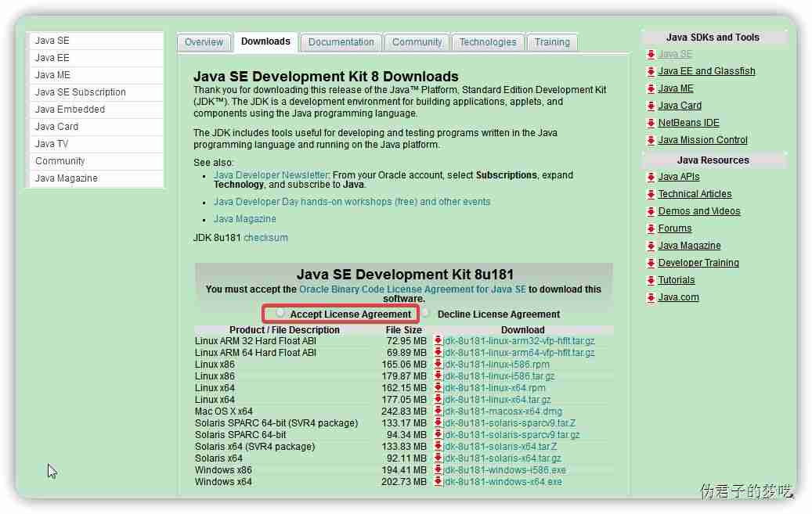Image resolution: width=812 pixels, height=514 pixels.
Task: Click download icon beside jdk-8u181-linux-x64.rpm
Action: pyautogui.click(x=438, y=388)
